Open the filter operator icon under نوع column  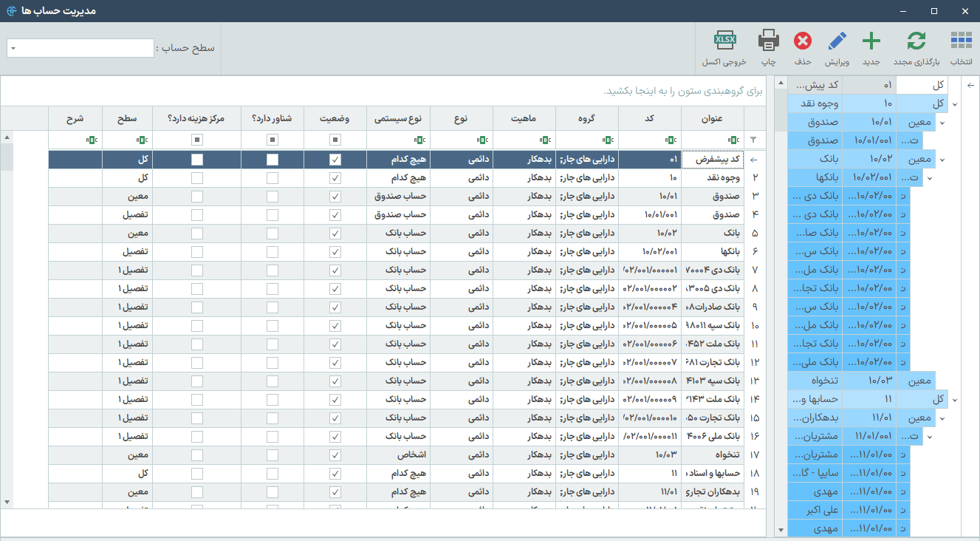tap(482, 140)
